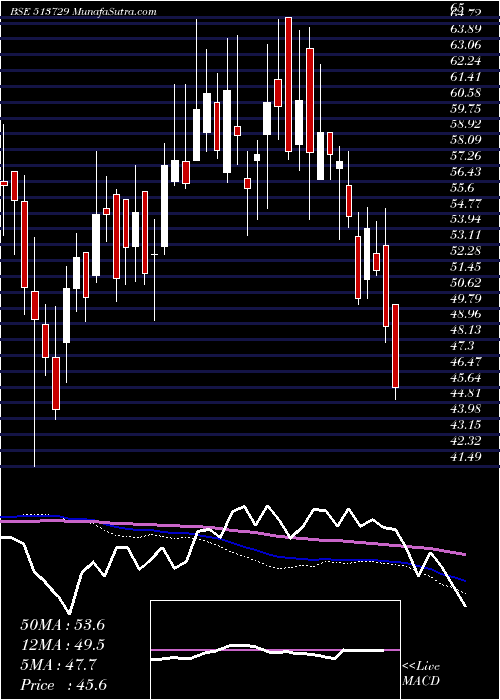Viewport: 500px width, 700px height.
Task: Select the 51.45 axis value
Action: [466, 267]
